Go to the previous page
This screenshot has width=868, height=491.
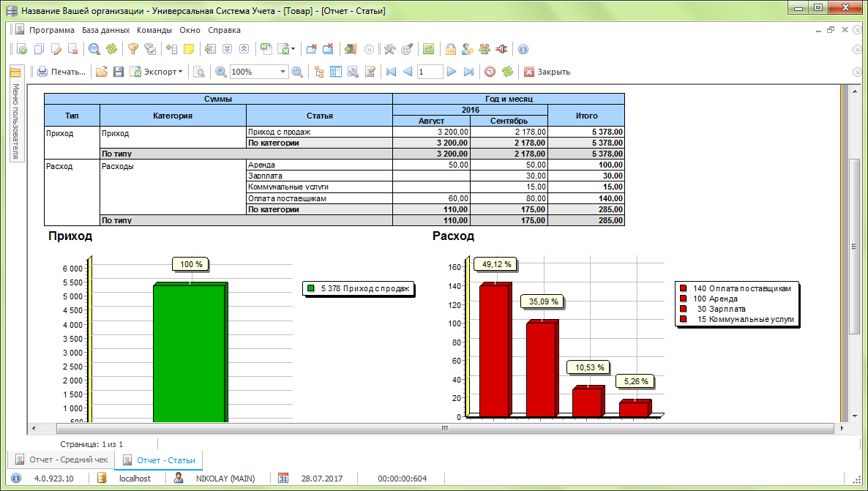408,72
